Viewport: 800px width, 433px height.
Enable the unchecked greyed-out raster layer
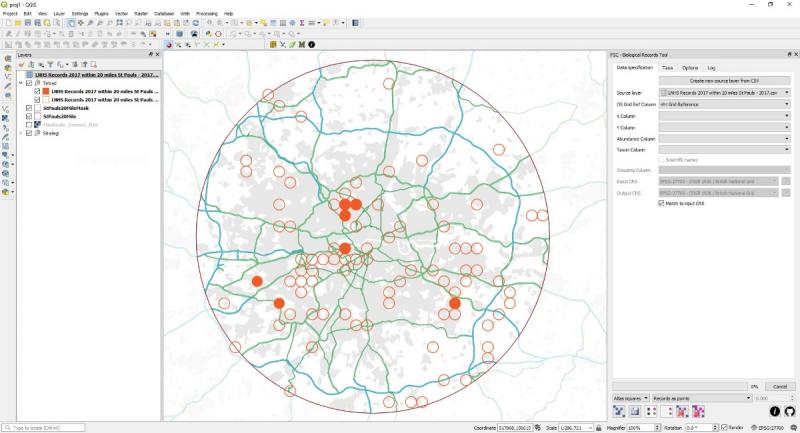(29, 124)
